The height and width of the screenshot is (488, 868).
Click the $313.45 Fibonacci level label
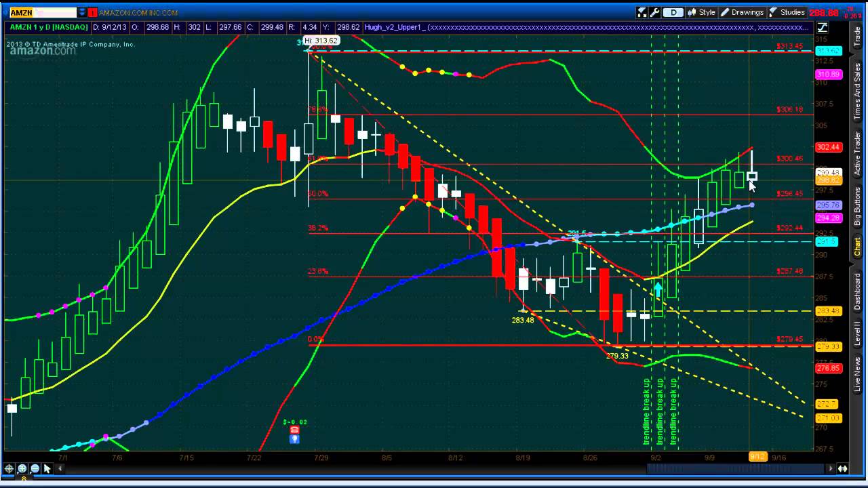(x=790, y=47)
